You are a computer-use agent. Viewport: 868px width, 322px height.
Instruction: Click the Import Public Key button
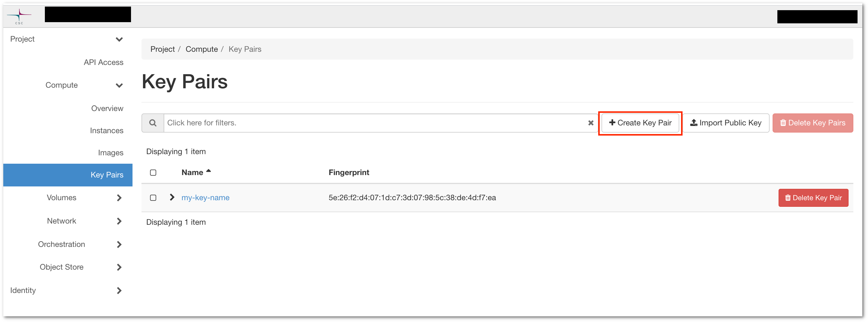726,123
